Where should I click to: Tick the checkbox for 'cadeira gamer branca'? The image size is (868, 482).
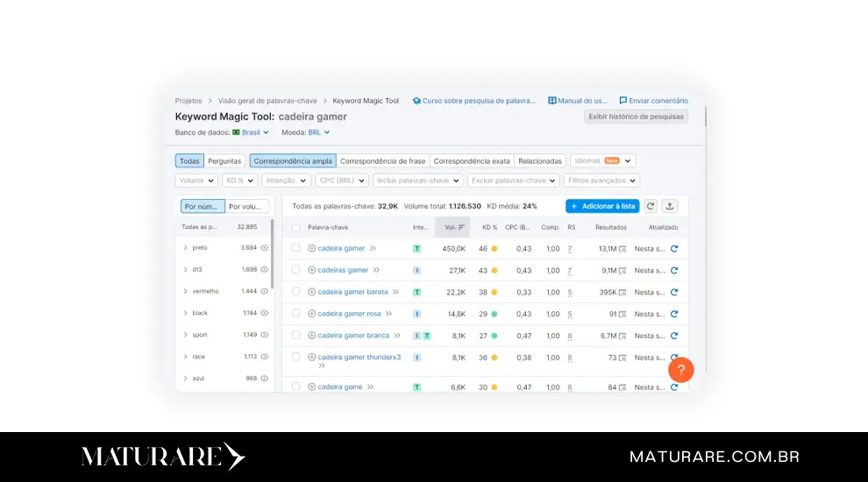pyautogui.click(x=296, y=335)
